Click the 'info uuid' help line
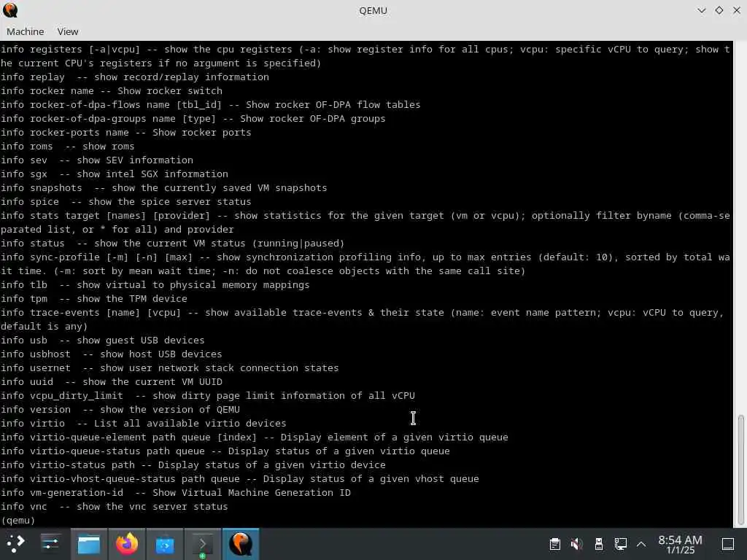This screenshot has height=560, width=747. (x=112, y=381)
